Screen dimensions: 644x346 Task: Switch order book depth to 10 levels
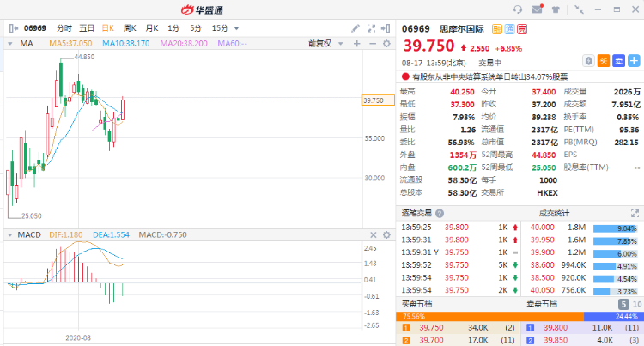click(x=635, y=304)
